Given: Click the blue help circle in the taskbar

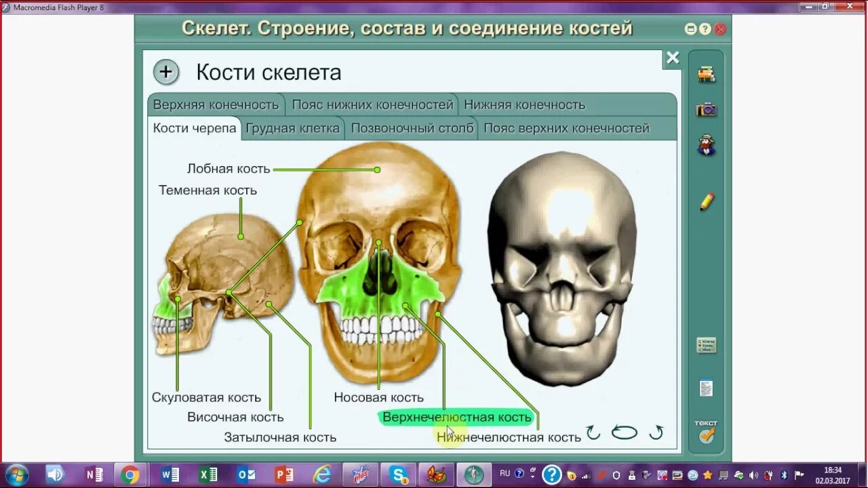Looking at the screenshot, I should [x=552, y=474].
